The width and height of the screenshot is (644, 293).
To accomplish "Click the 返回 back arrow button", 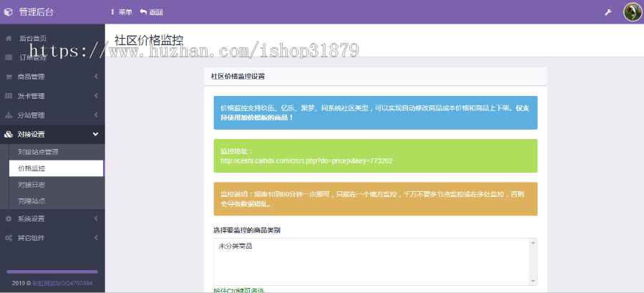I will tap(151, 12).
